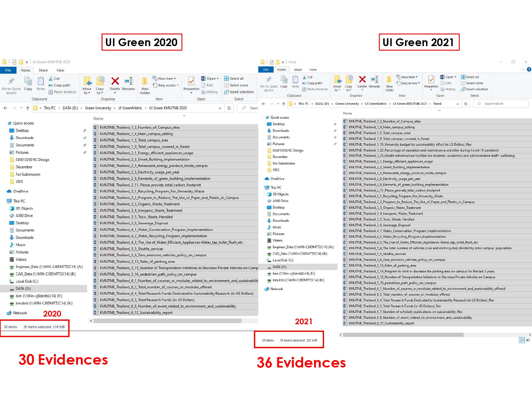
Task: Select KMUTNB_Thailand_6_12_Sustainability_report in 2020 window
Action: (175, 313)
